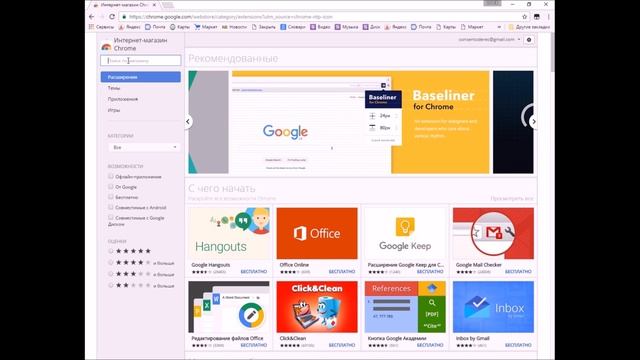Open the Новости bookmark
Viewport: 640px width, 360px height.
(234, 27)
